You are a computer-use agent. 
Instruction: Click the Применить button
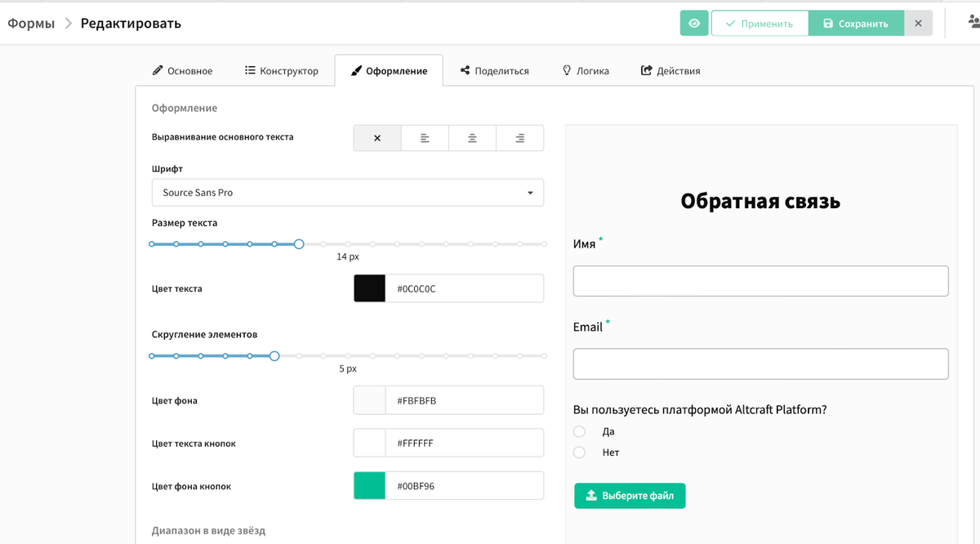(759, 24)
